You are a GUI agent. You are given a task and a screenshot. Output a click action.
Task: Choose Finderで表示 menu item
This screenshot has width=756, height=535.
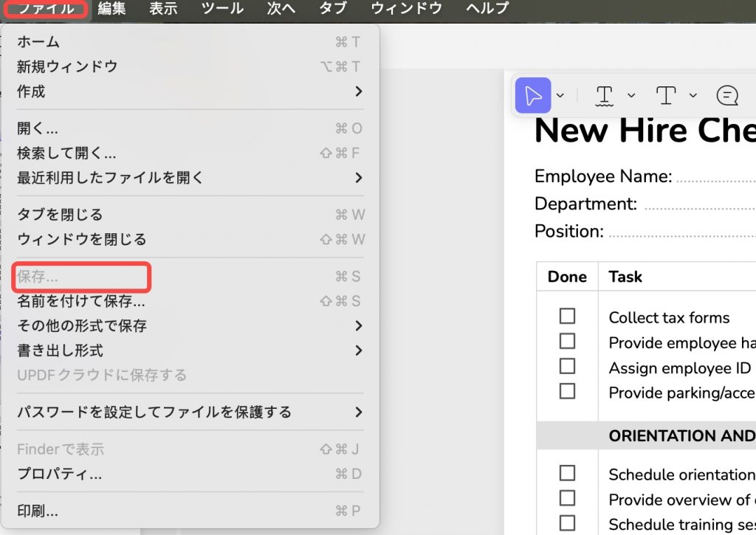point(190,449)
